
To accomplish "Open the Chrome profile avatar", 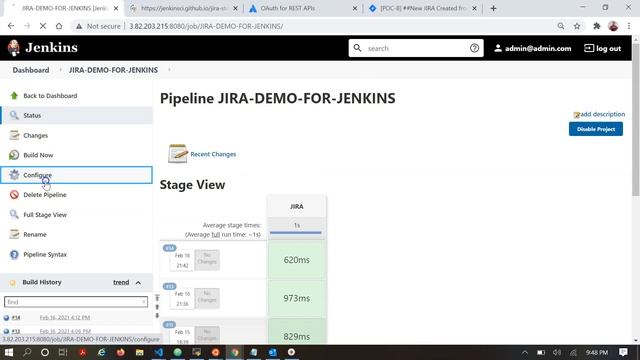I will point(613,26).
